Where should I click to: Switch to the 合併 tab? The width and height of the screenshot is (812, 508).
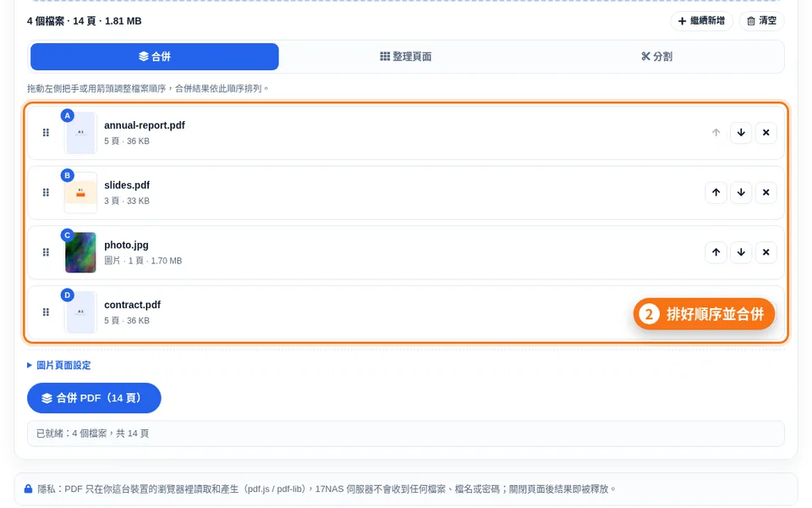pyautogui.click(x=154, y=57)
